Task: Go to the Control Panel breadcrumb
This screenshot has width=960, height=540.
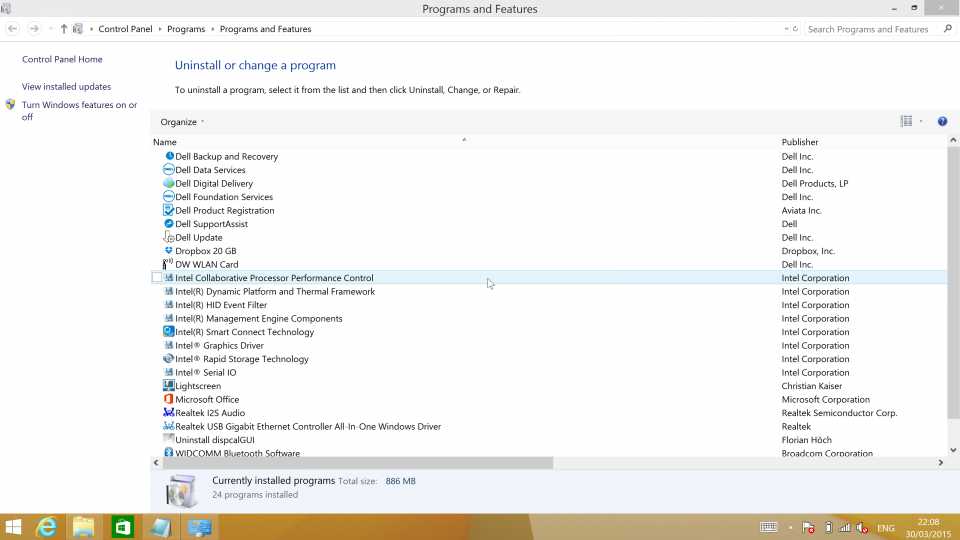Action: pyautogui.click(x=125, y=29)
